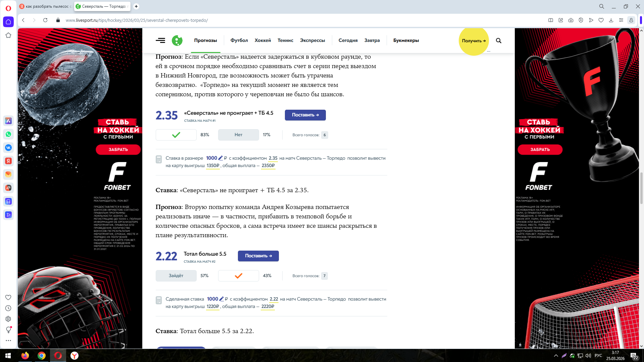Viewport: 644px width, 362px height.
Task: Switch to Firefox on the taskbar
Action: 25,356
